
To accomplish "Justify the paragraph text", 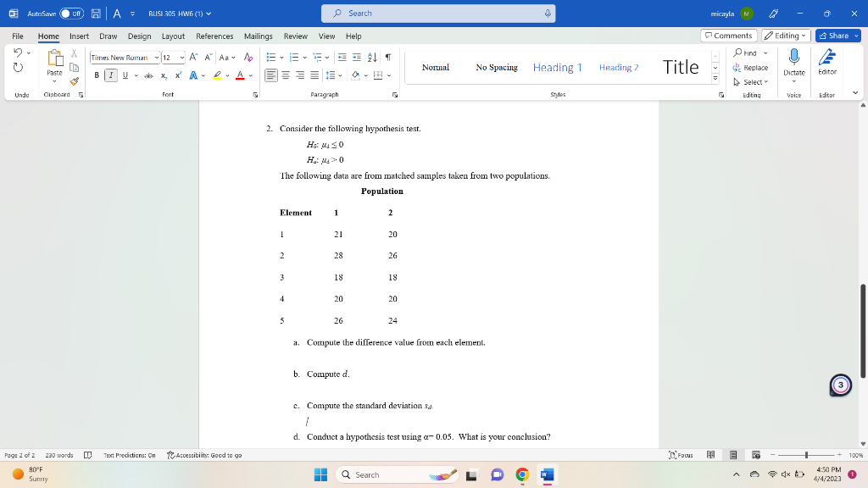I will click(314, 75).
